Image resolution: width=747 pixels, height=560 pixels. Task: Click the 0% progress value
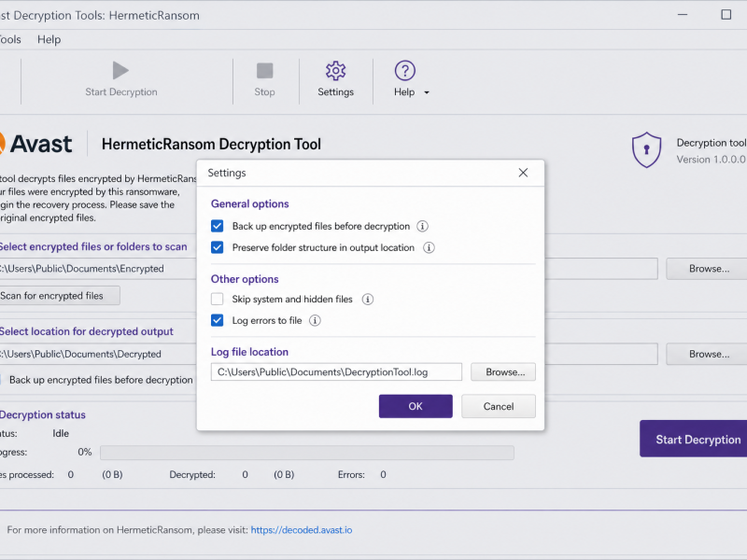[85, 452]
